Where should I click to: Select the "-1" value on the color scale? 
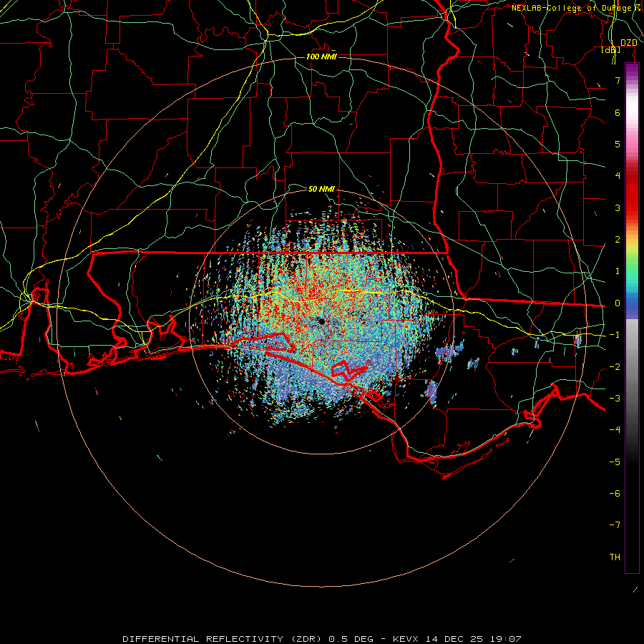615,335
